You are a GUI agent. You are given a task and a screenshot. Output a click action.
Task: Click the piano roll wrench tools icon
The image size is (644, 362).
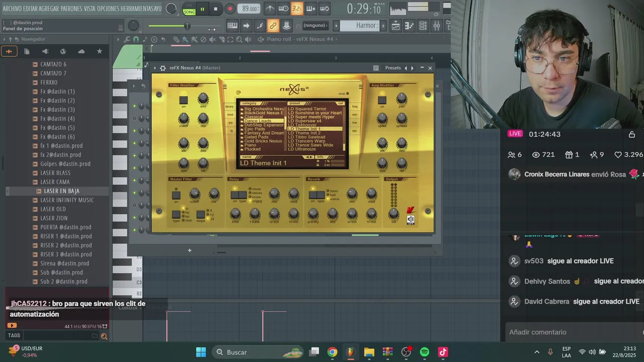tap(127, 39)
